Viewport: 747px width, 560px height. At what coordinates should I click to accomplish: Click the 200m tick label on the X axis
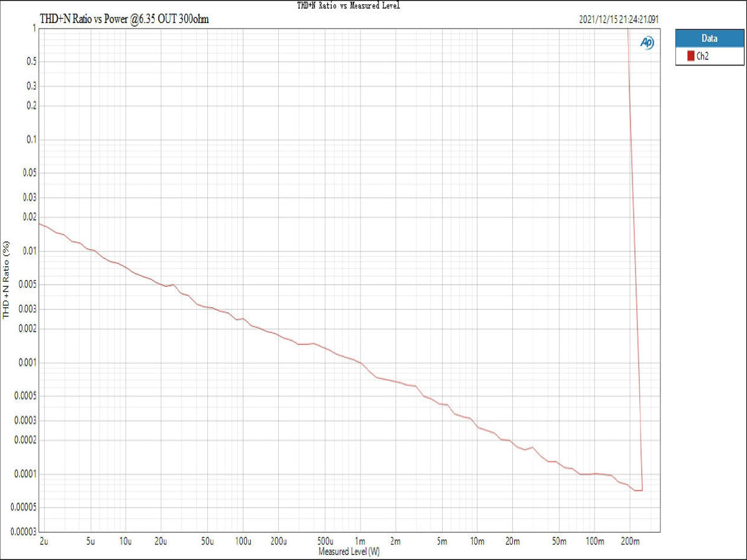click(630, 542)
